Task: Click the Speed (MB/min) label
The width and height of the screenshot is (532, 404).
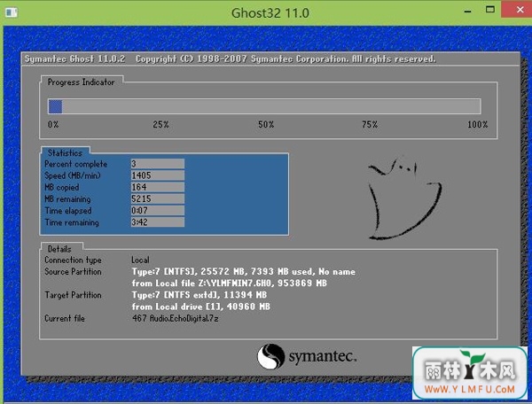Action: pos(73,175)
